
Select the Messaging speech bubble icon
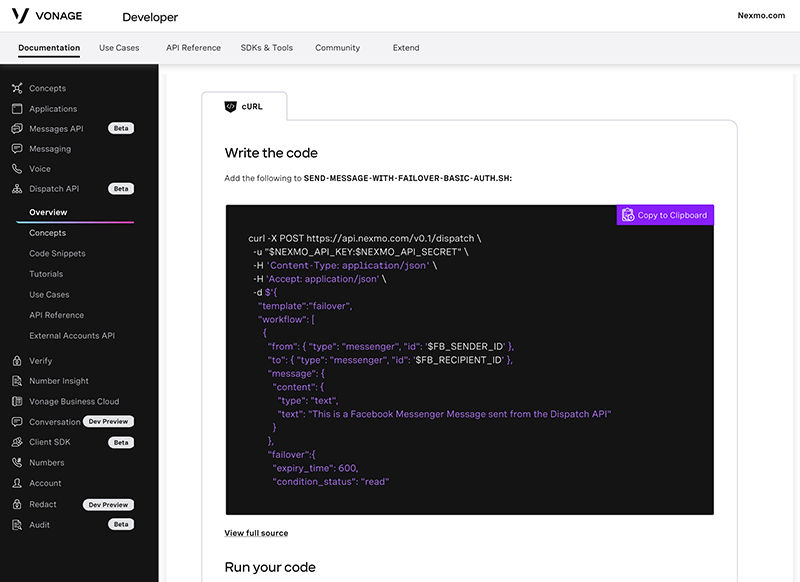18,148
